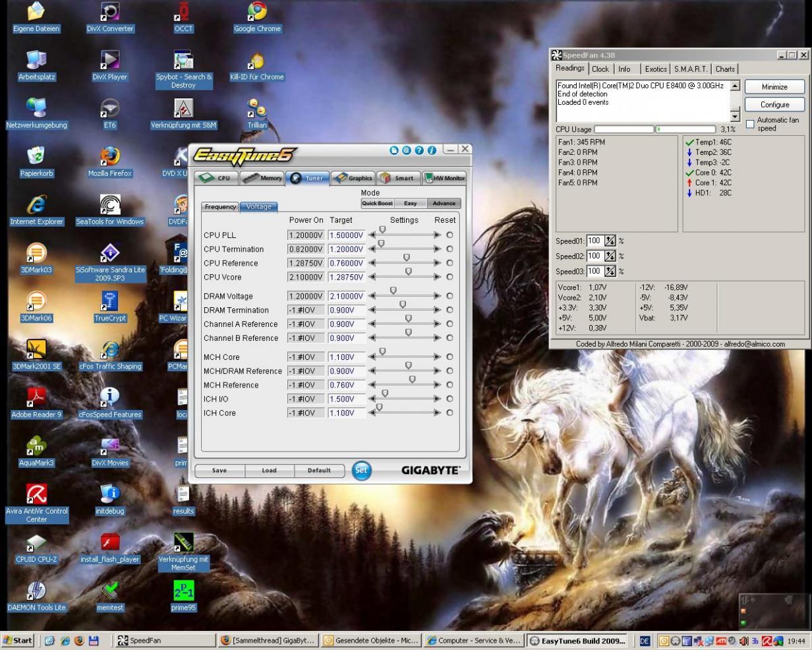
Task: Switch to the EasyTune6 Memory tab
Action: tap(262, 178)
